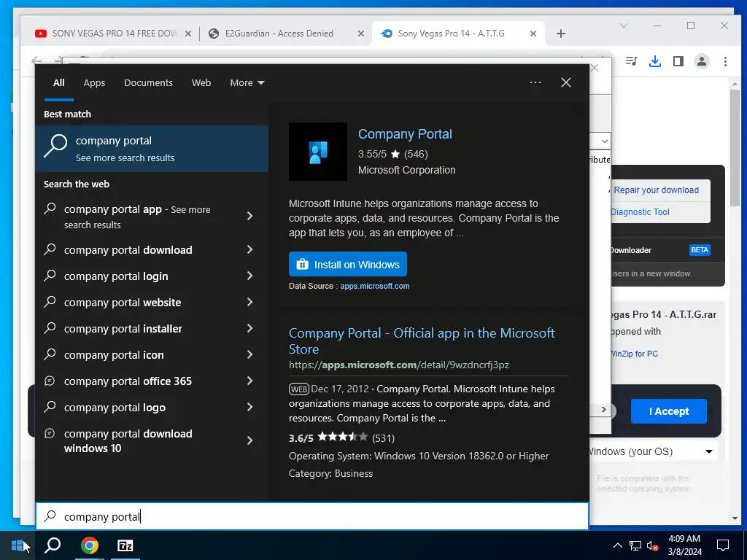Open Chrome tab search chevron
Viewport: 747px width, 560px height.
coord(624,26)
